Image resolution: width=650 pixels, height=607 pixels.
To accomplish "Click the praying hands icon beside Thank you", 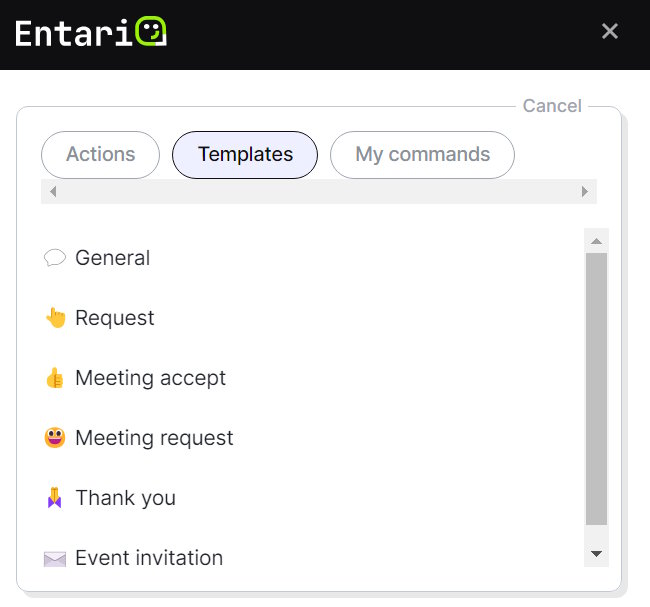I will click(54, 498).
